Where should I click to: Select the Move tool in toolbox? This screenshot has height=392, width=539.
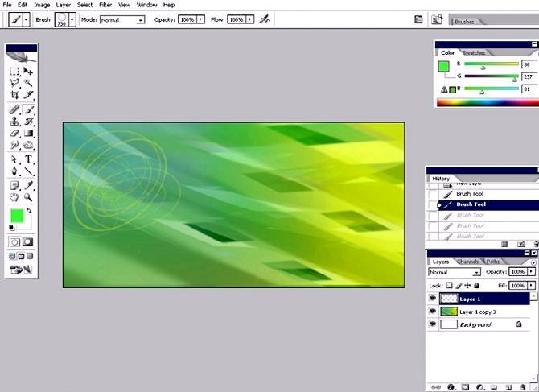[x=28, y=72]
